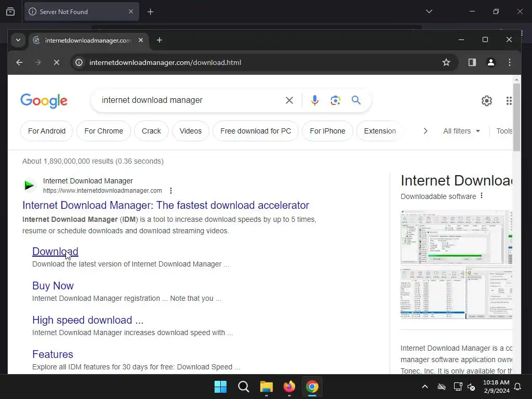Screen dimensions: 532x399
Task: Open the fastest download accelerator result
Action: click(166, 205)
